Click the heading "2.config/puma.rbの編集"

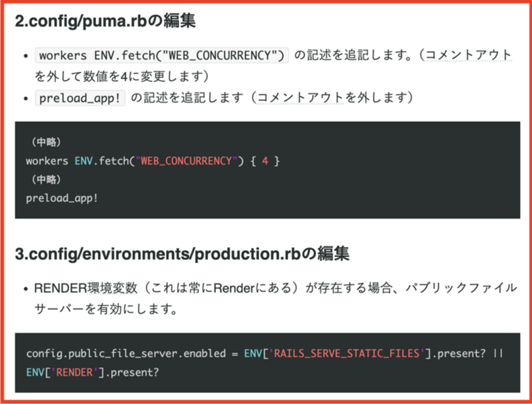click(x=105, y=21)
